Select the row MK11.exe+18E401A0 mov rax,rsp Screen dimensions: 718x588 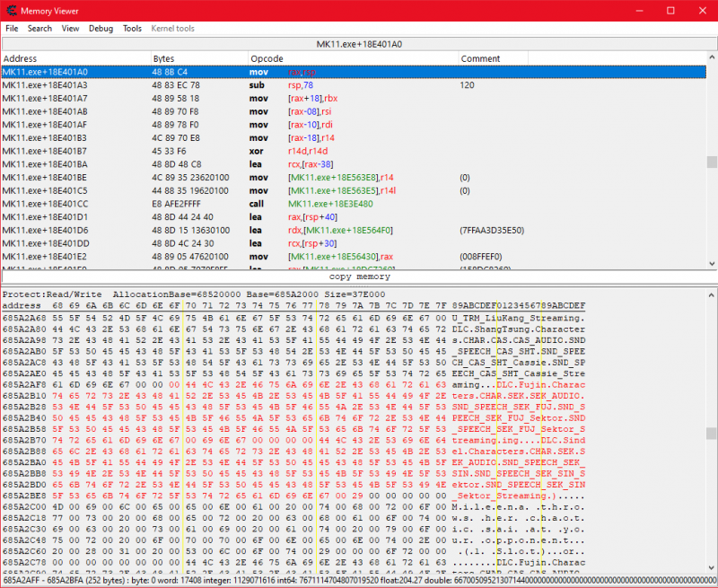[x=354, y=72]
